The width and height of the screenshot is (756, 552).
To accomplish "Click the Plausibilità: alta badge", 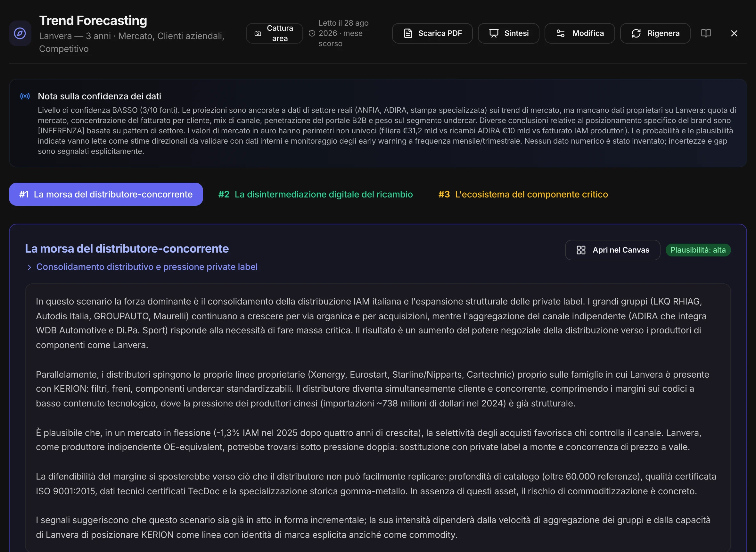I will pos(698,250).
